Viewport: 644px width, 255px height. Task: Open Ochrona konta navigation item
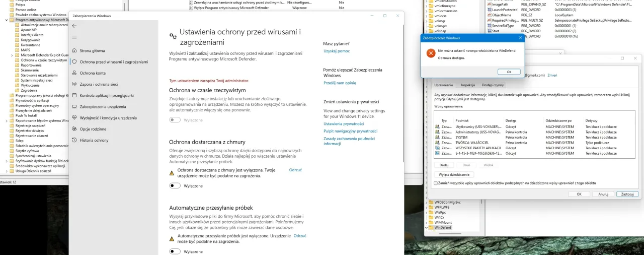coord(113,73)
